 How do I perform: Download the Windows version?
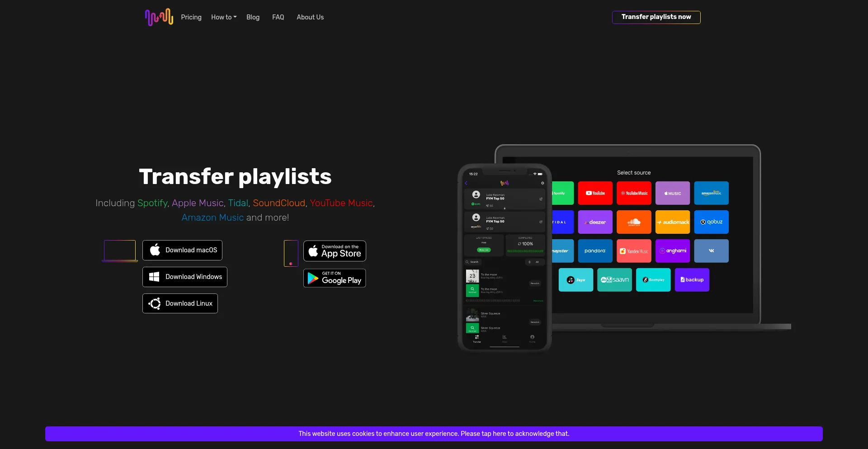click(x=185, y=277)
